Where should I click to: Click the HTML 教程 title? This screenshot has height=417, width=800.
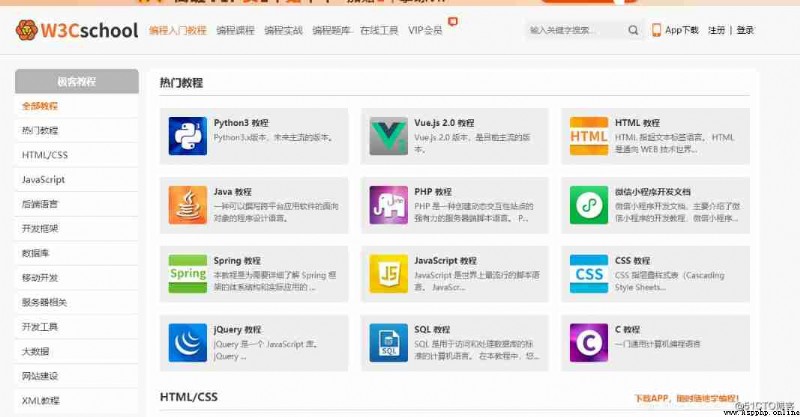coord(637,123)
